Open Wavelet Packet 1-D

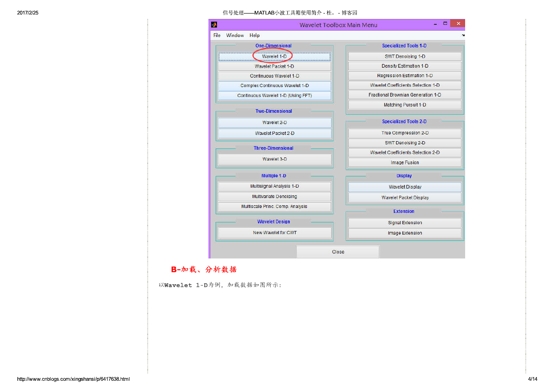click(x=274, y=66)
